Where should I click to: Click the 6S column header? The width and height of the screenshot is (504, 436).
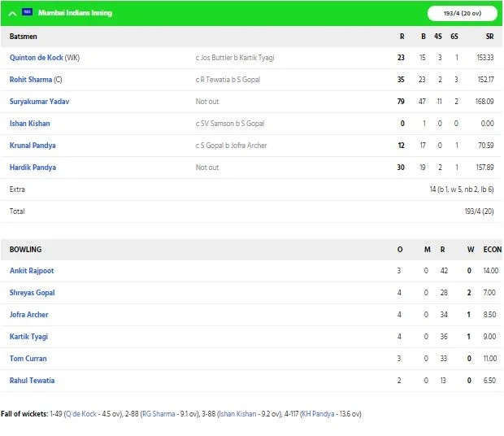click(x=454, y=37)
